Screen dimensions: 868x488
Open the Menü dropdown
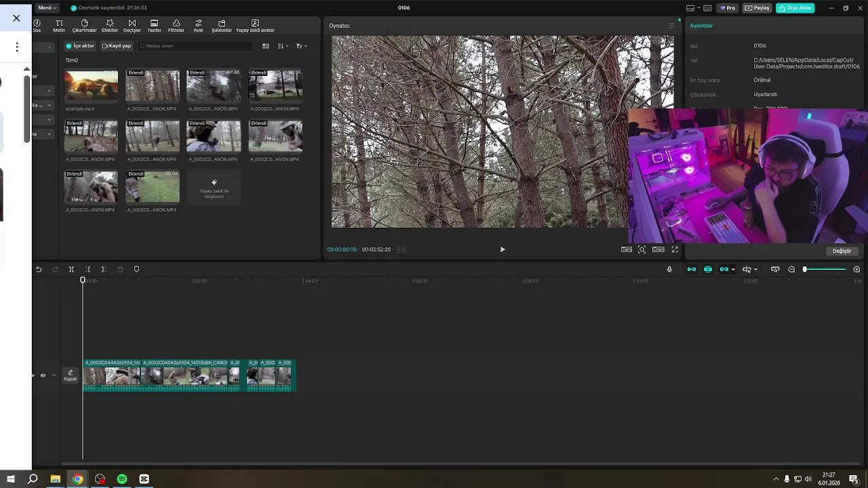pyautogui.click(x=47, y=7)
